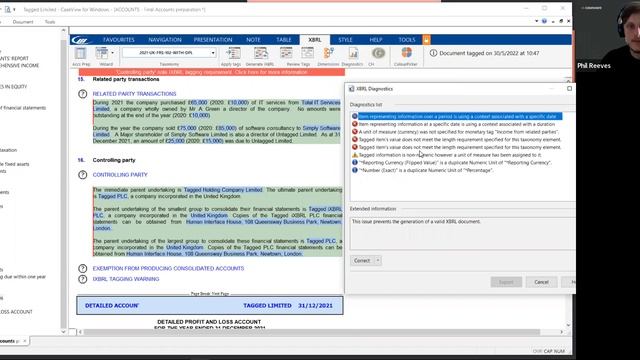Click warning triangle icon in diagnostics list

(355, 155)
